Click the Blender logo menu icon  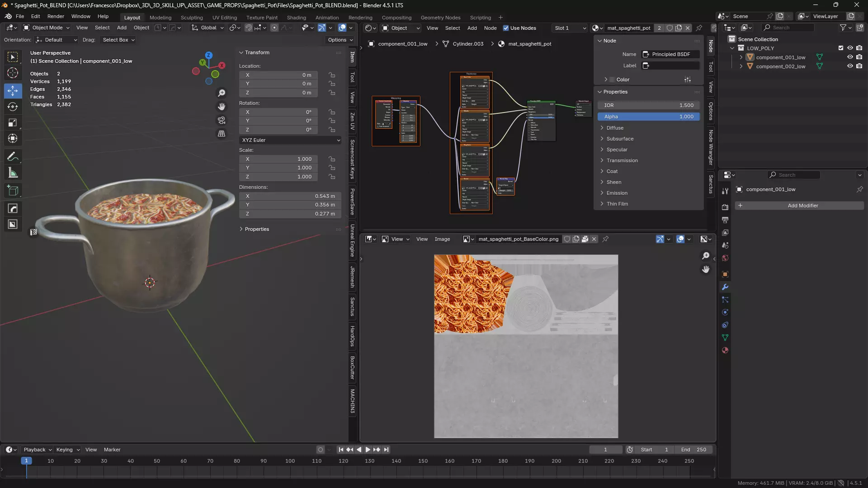coord(8,16)
